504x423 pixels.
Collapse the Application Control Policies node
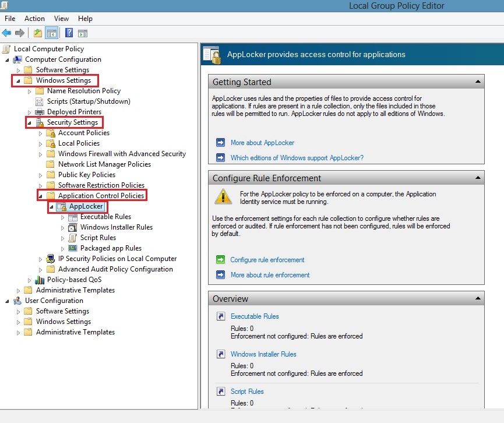click(41, 196)
